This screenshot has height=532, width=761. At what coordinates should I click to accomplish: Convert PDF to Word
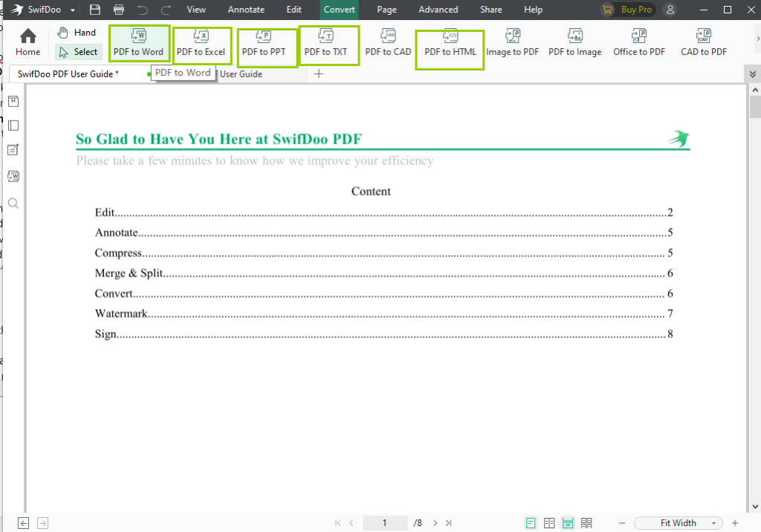[x=138, y=42]
